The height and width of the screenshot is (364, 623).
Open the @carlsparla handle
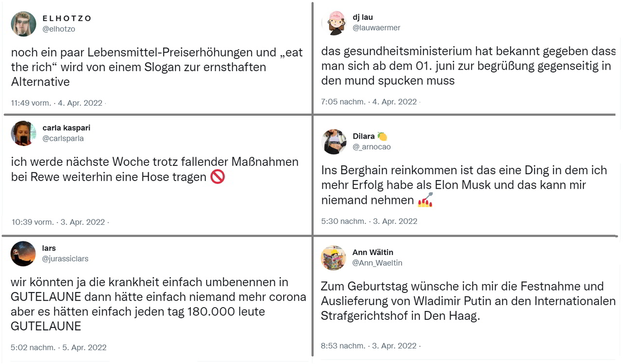click(63, 138)
